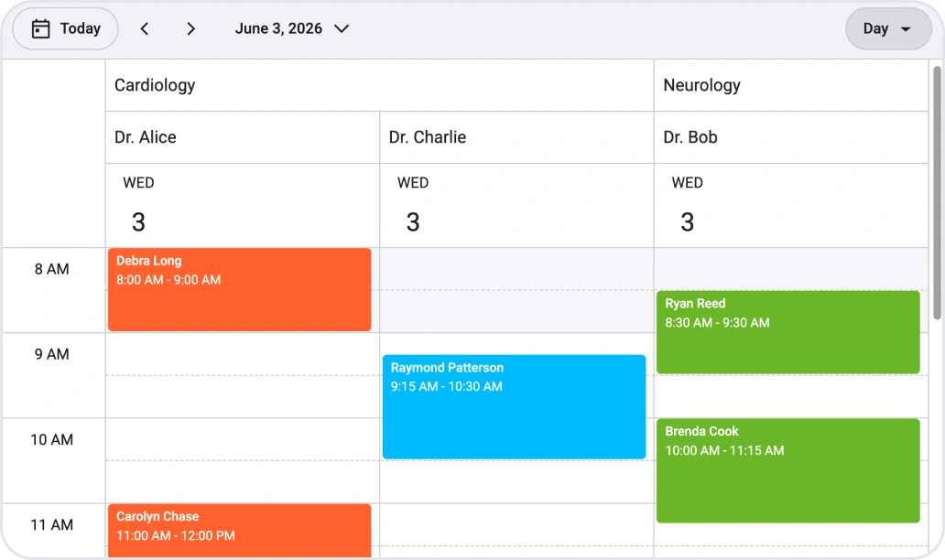Viewport: 945px width, 560px height.
Task: Open Brenda Cook's 10:00 AM appointment
Action: point(787,471)
